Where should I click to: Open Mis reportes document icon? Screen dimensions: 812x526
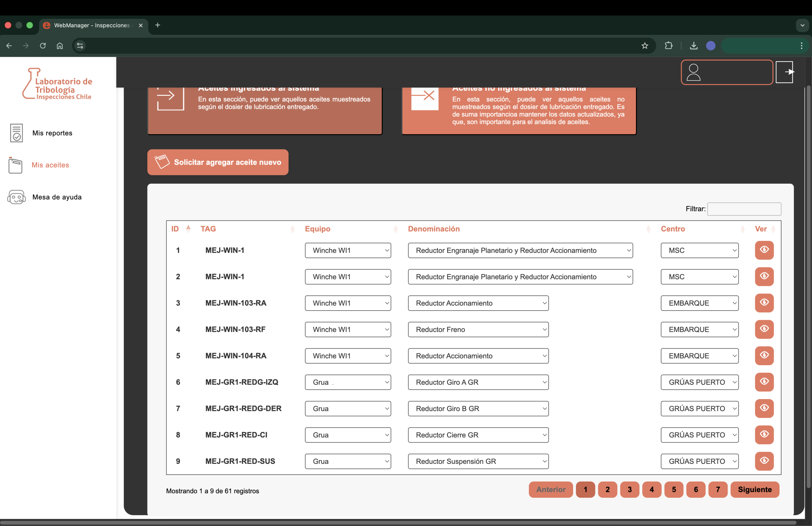pyautogui.click(x=16, y=133)
